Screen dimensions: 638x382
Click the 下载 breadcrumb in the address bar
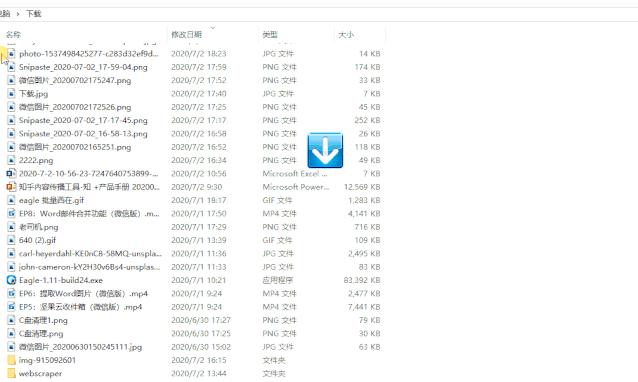click(x=34, y=14)
